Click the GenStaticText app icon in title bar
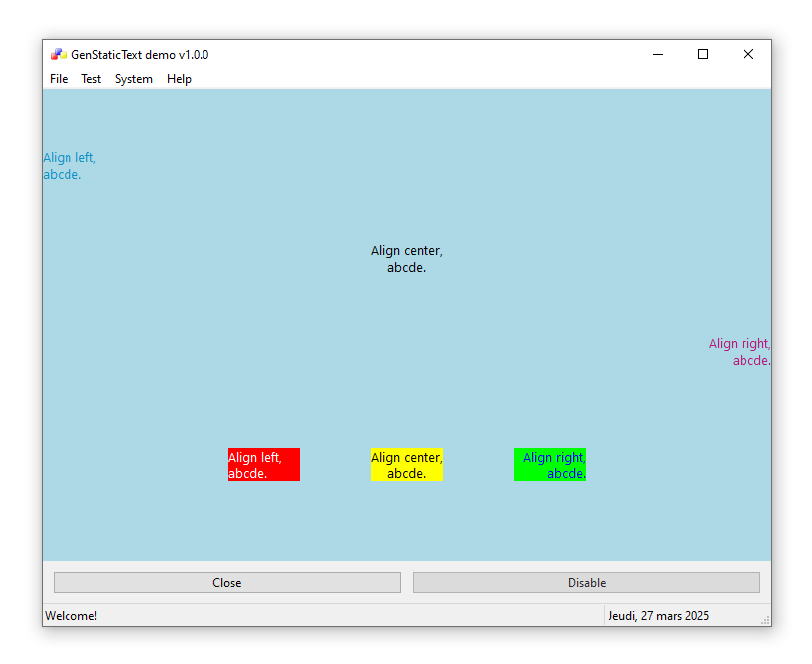 click(59, 55)
